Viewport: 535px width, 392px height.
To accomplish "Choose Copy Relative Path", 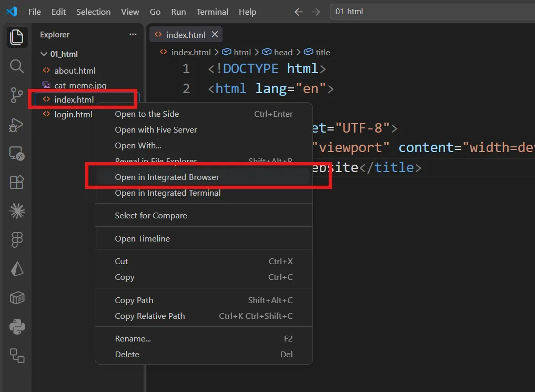I will pos(204,316).
